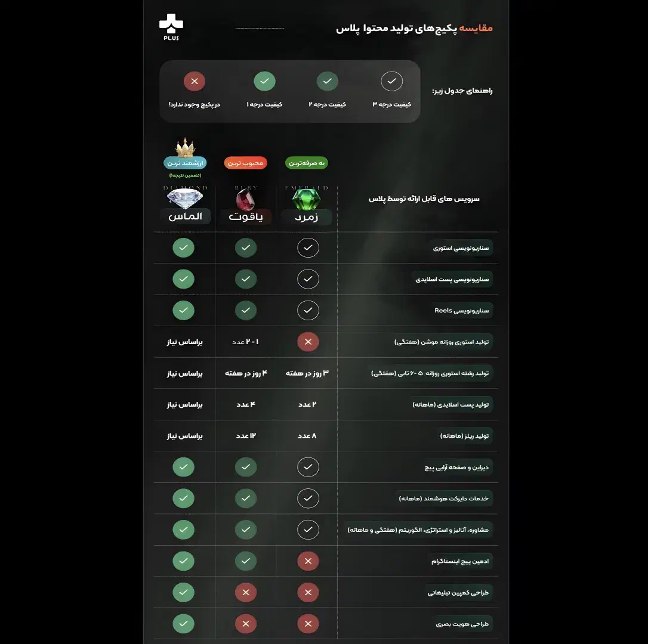Click 'ادمین پیج اینستاگرام' service label

click(x=460, y=561)
